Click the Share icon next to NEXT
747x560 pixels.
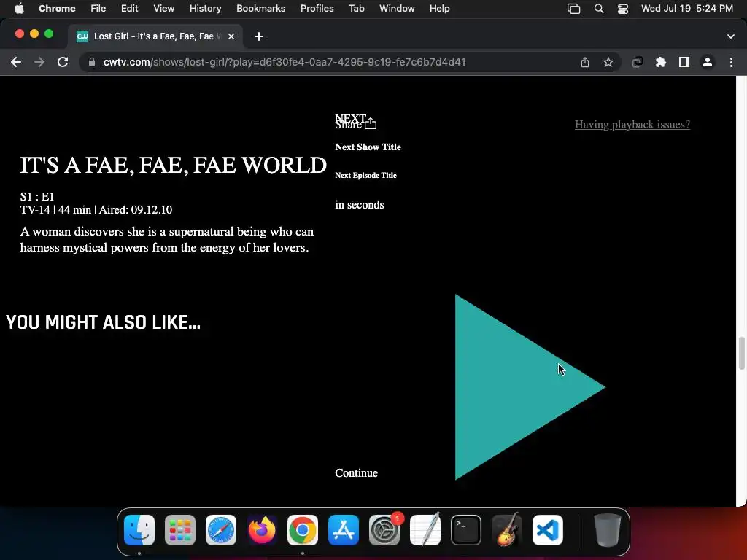371,123
